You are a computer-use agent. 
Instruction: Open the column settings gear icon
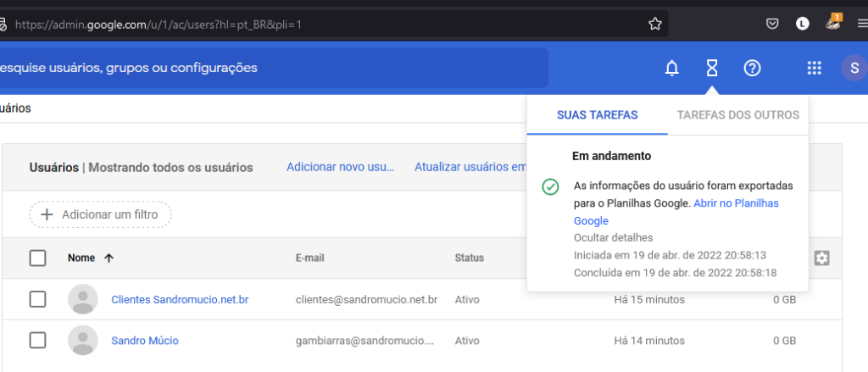point(821,258)
